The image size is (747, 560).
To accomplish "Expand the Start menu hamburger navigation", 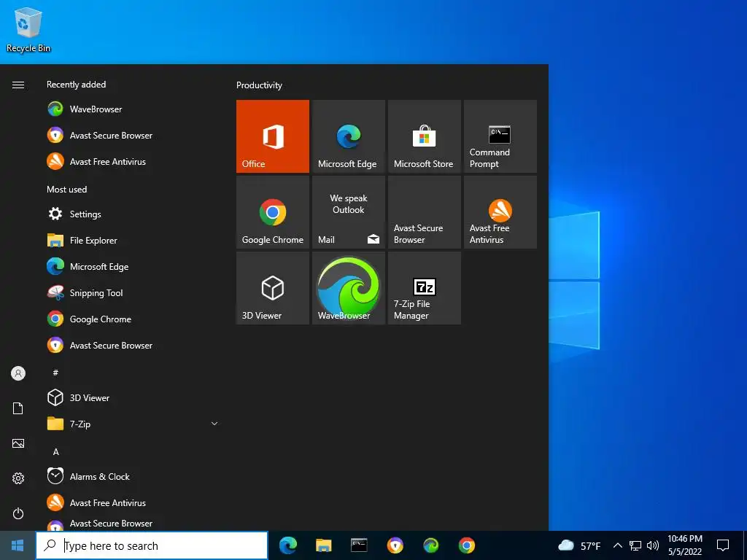I will click(x=18, y=85).
